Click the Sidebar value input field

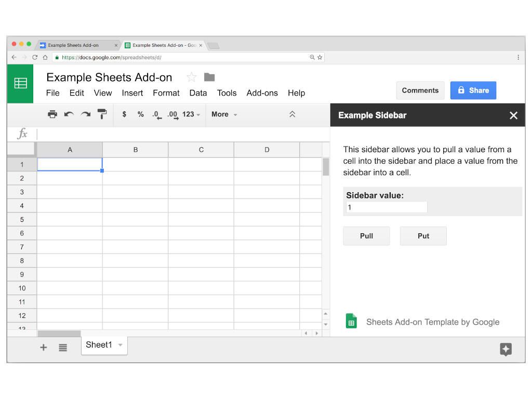(385, 207)
